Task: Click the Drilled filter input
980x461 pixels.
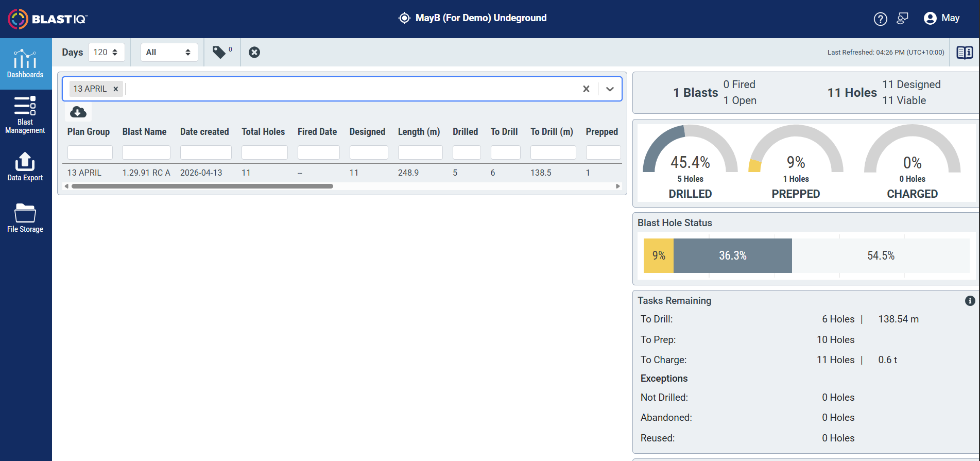Action: [467, 152]
